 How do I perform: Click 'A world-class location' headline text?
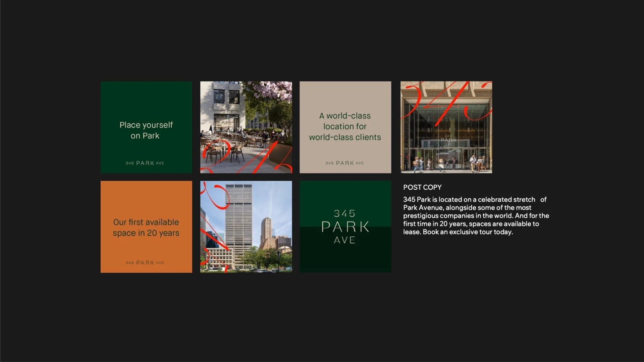click(345, 126)
